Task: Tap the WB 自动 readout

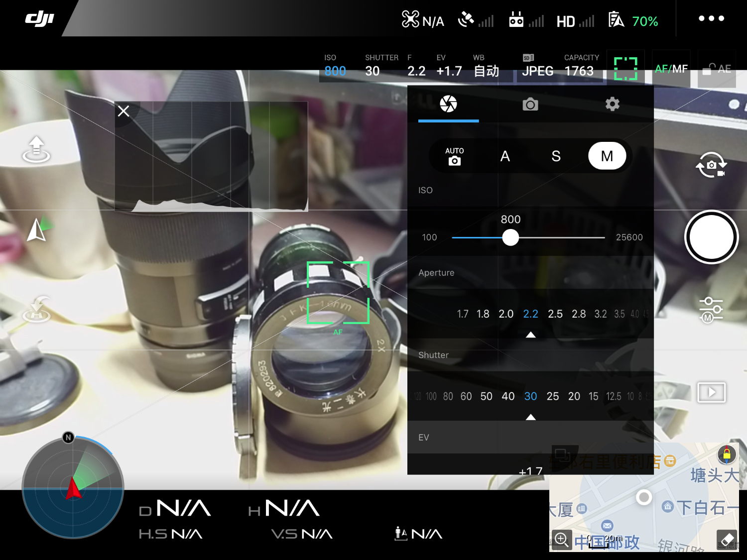Action: [x=486, y=66]
